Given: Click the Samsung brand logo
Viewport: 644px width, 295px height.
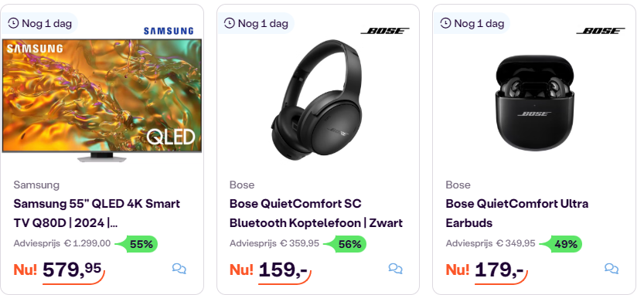Looking at the screenshot, I should (x=169, y=31).
